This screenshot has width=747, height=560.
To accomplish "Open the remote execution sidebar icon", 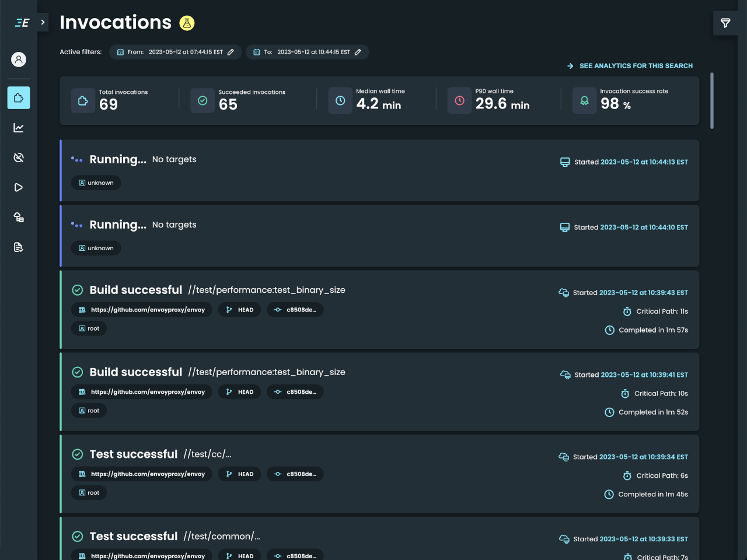I will tap(18, 217).
